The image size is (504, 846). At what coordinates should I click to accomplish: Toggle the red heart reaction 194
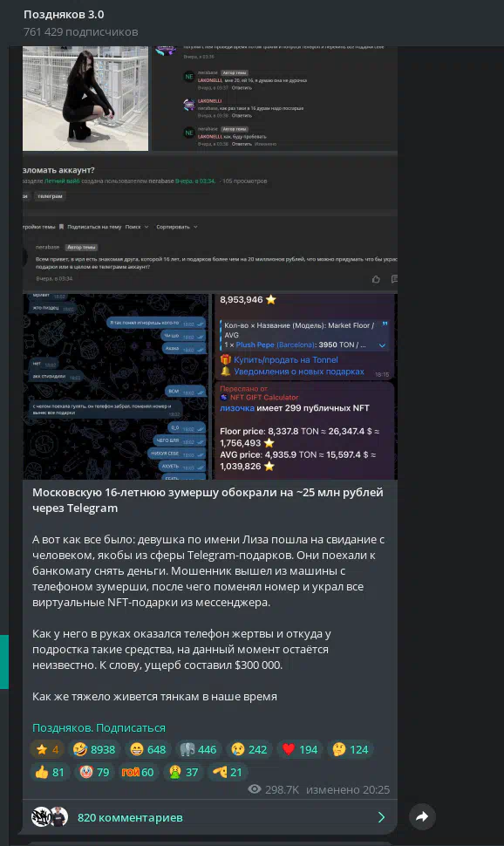(300, 749)
